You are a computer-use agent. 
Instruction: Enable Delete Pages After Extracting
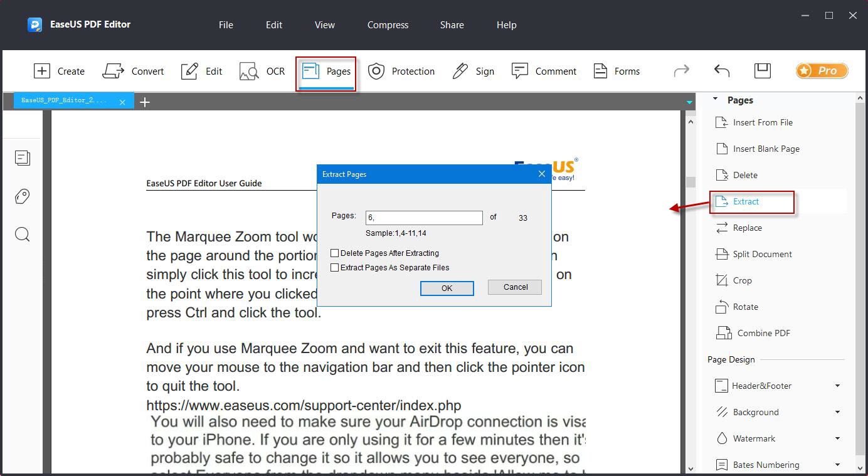pyautogui.click(x=335, y=253)
